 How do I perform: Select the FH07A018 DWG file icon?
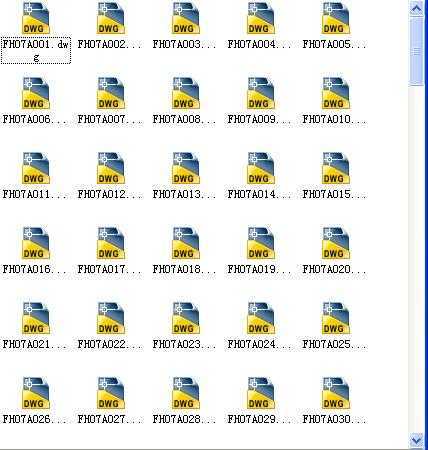pos(186,243)
